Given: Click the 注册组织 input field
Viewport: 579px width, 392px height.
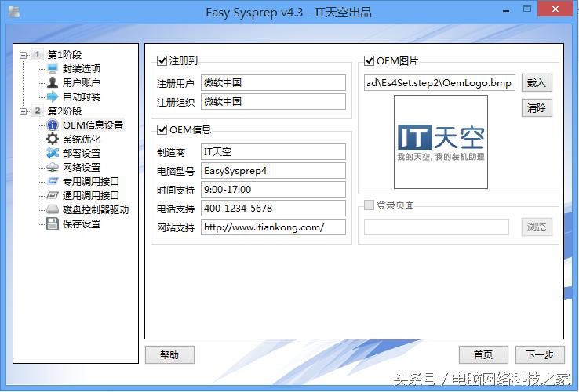Looking at the screenshot, I should tap(273, 101).
